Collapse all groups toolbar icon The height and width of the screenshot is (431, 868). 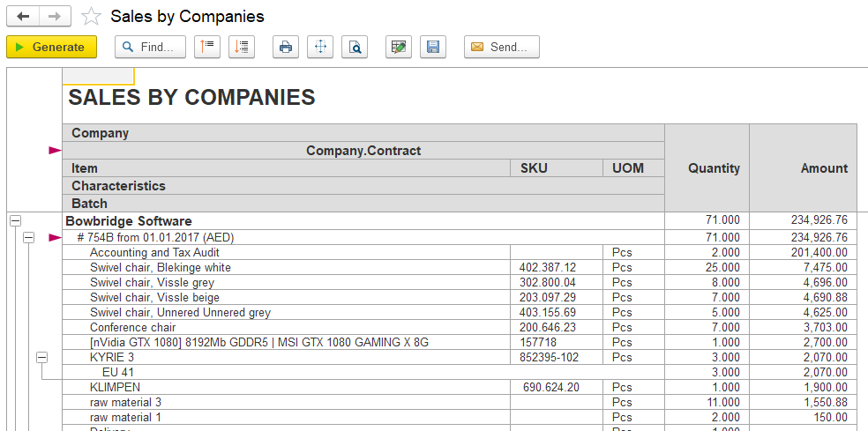(x=207, y=47)
